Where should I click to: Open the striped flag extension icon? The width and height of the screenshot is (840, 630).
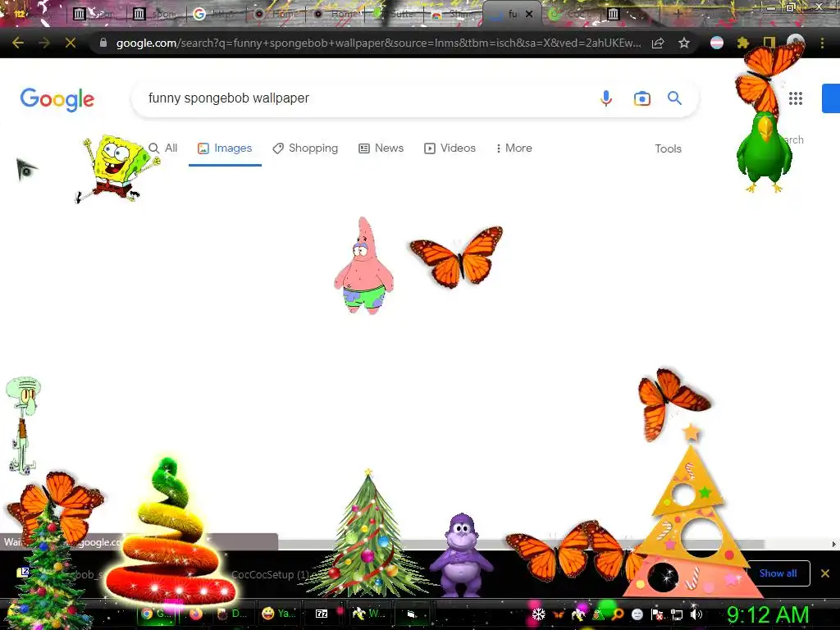coord(717,43)
